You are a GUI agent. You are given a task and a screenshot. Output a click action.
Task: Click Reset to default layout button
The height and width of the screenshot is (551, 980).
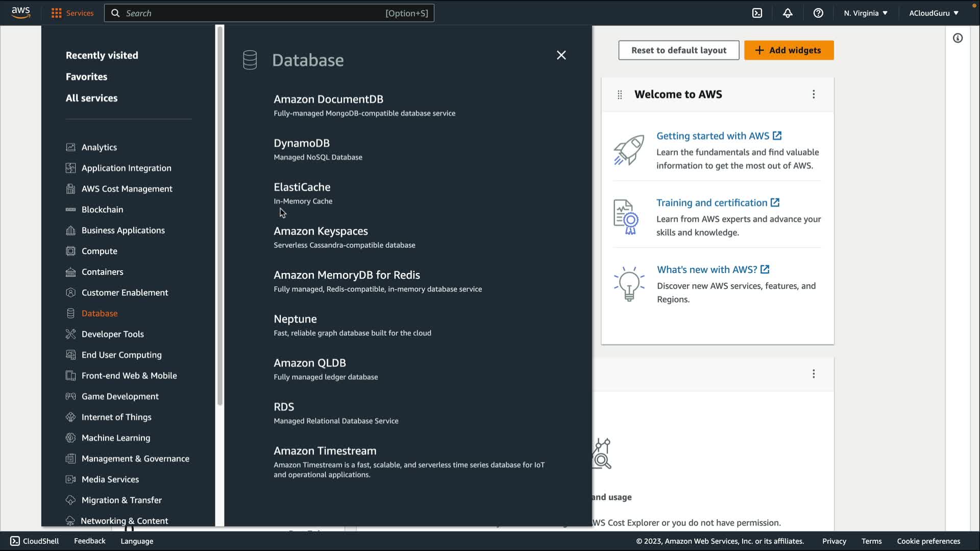(x=678, y=50)
